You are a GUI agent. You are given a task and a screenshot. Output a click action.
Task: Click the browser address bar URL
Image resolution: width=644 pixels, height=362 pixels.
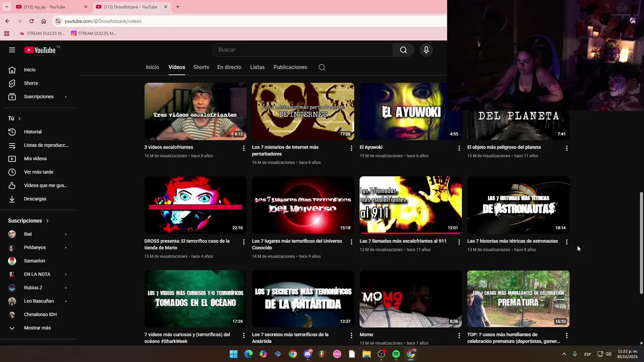pos(103,21)
